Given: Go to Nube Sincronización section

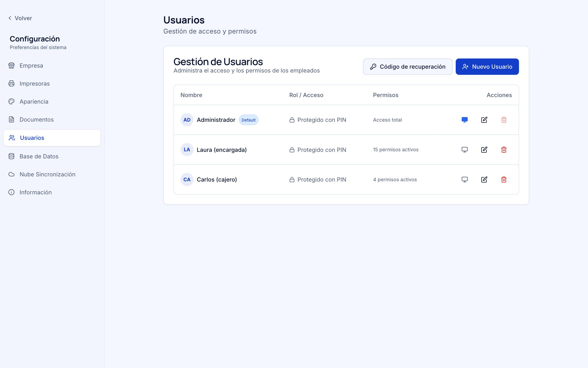Looking at the screenshot, I should click(x=52, y=174).
